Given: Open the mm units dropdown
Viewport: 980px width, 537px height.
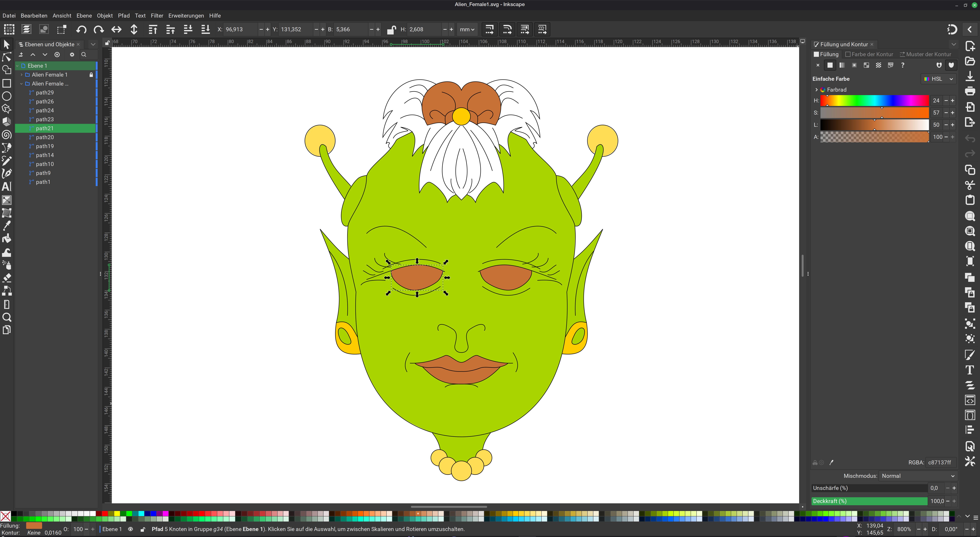Looking at the screenshot, I should (467, 30).
